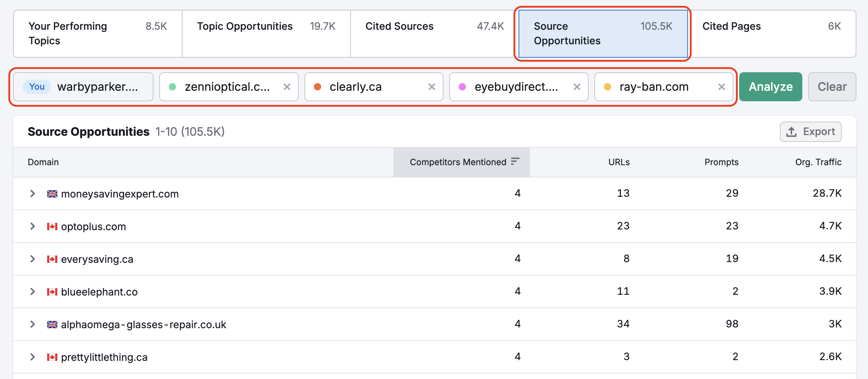This screenshot has height=379, width=868.
Task: Remove zennioptical competitor with X icon
Action: 287,87
